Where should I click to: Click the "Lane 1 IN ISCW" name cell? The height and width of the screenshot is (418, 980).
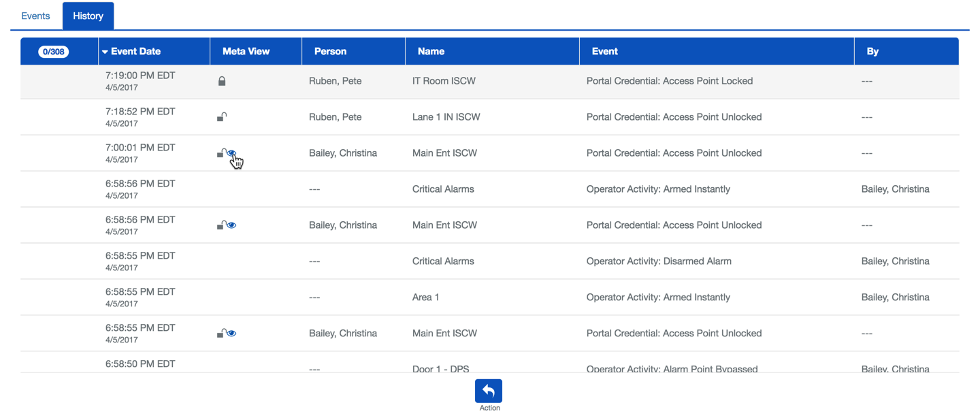446,117
